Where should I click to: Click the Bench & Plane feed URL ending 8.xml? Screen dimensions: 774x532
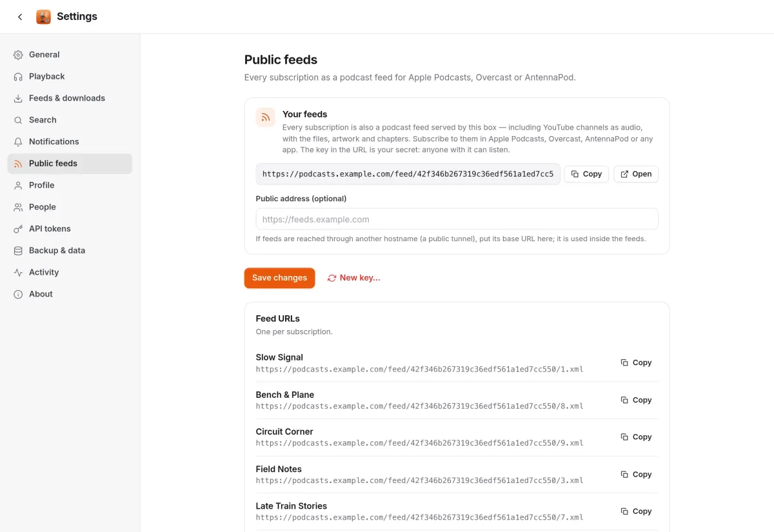point(420,406)
